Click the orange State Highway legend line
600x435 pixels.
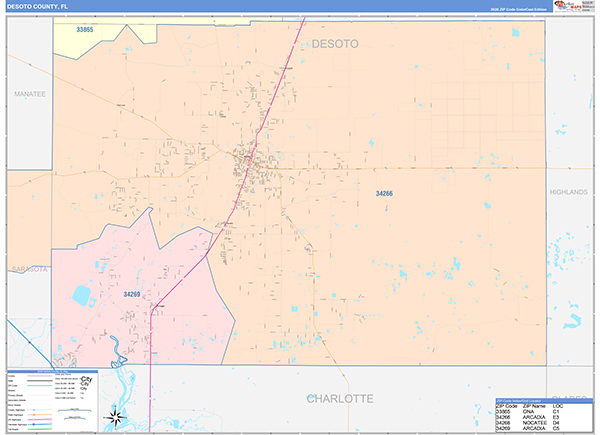pos(39,415)
